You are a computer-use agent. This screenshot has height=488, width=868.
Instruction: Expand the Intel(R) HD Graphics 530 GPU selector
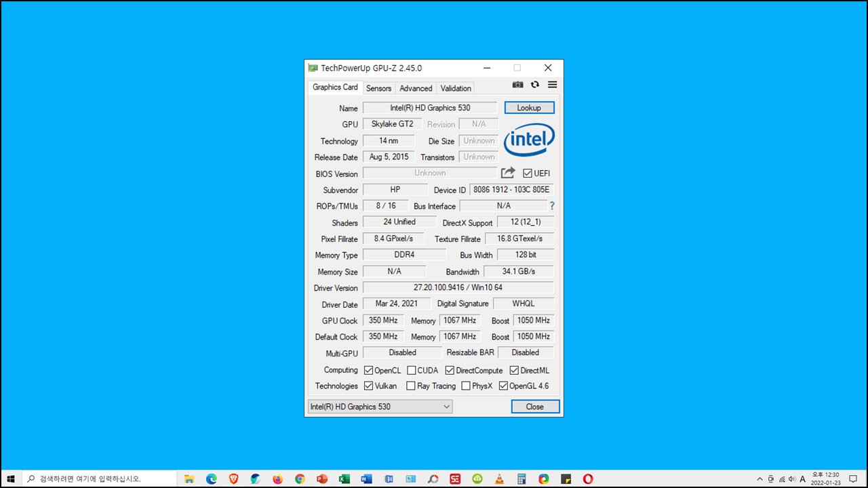(x=380, y=407)
